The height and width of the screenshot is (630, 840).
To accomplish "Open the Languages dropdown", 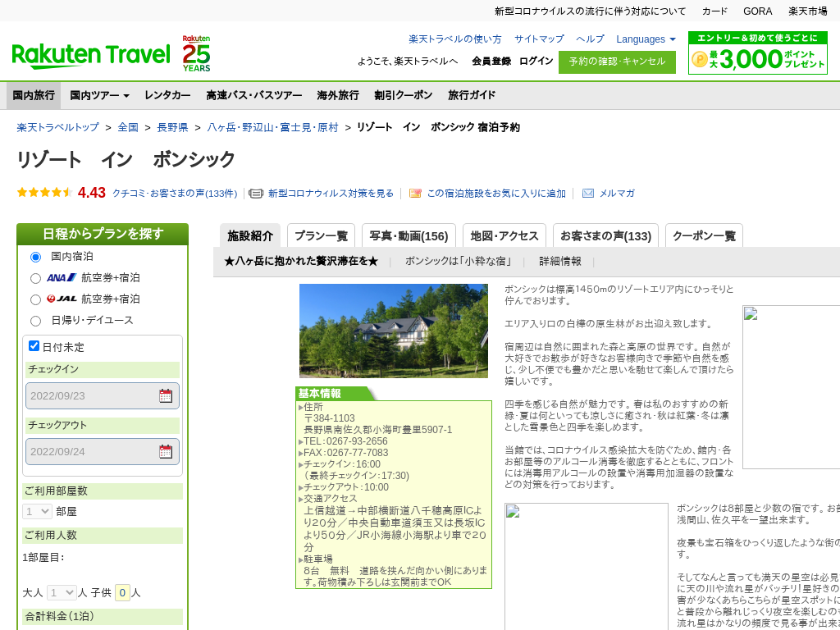I will tap(646, 39).
